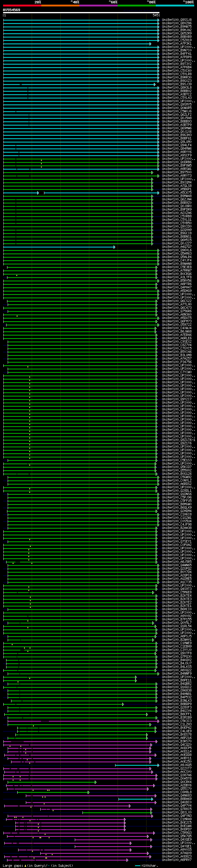Click hit label UniRef100_Q9SSJ8
Screen dimensions: 197x868
(x=177, y=20)
